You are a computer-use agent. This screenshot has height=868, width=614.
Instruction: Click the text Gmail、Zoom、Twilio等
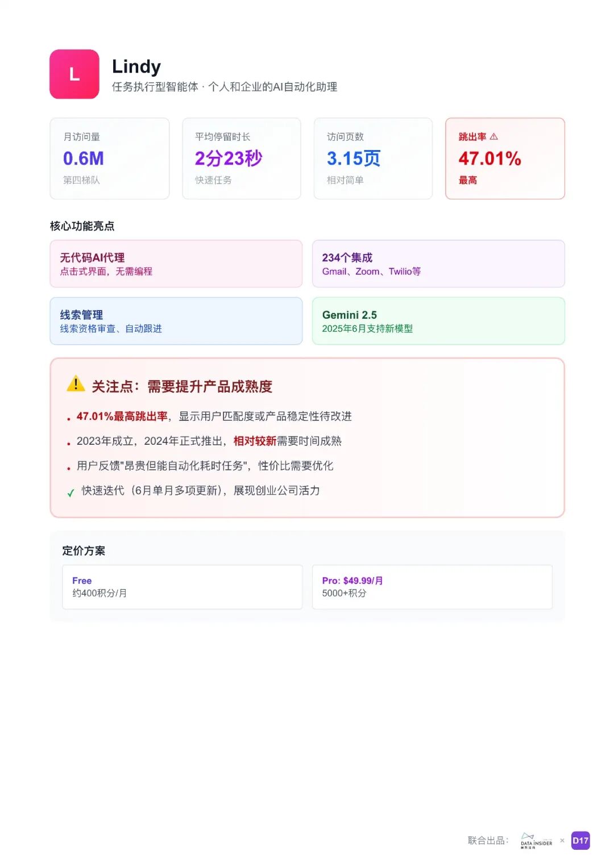(x=371, y=272)
